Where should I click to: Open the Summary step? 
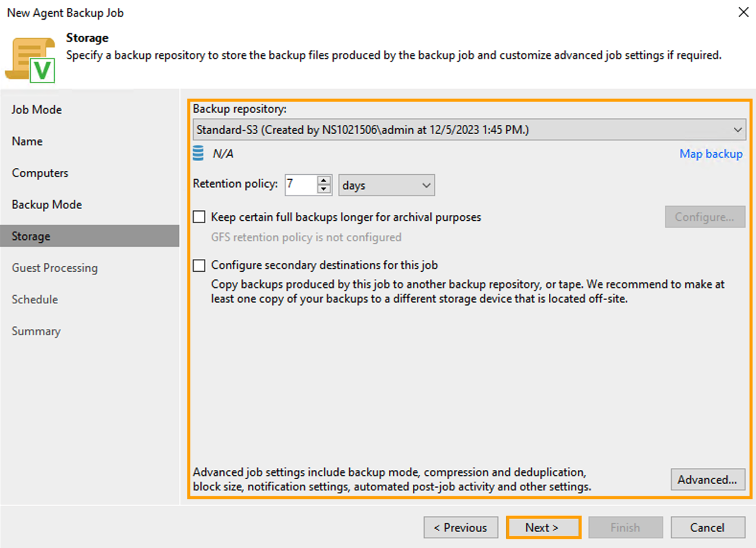[36, 331]
